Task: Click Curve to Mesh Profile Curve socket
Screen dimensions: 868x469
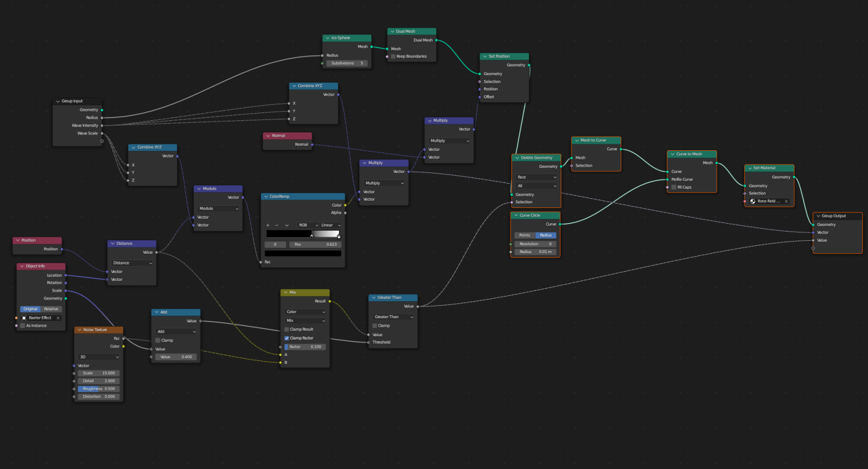Action: click(x=667, y=180)
